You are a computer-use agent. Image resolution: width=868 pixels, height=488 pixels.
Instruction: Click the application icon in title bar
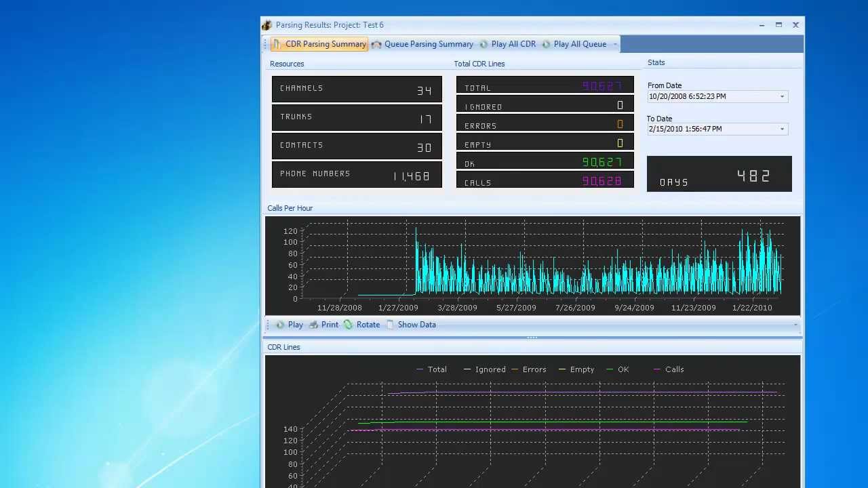click(267, 25)
